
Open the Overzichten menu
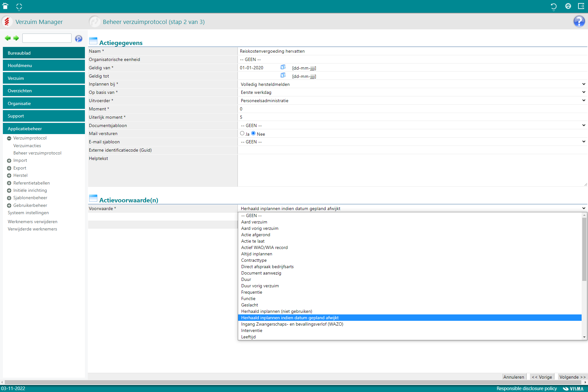pyautogui.click(x=44, y=91)
